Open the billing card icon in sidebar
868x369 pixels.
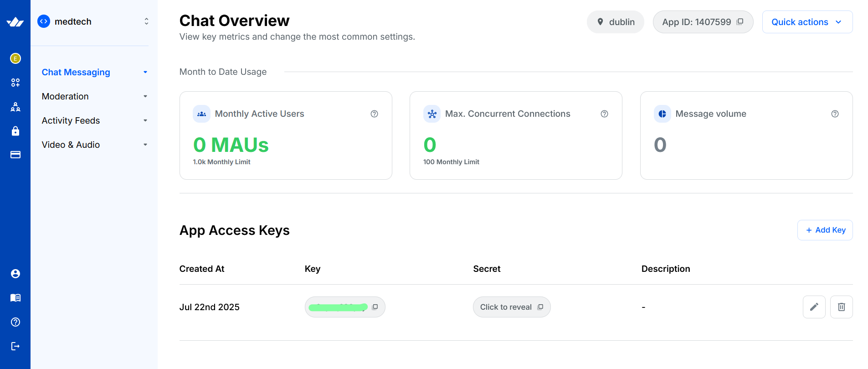(15, 155)
